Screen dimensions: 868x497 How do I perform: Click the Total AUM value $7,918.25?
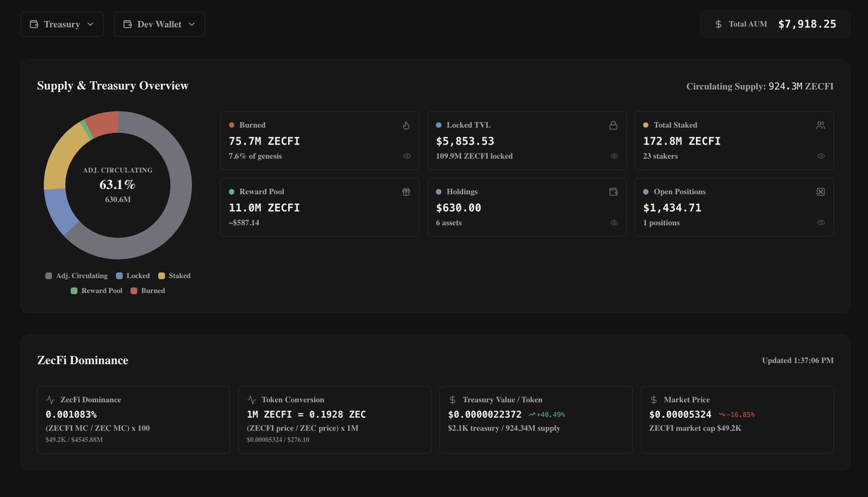[807, 24]
